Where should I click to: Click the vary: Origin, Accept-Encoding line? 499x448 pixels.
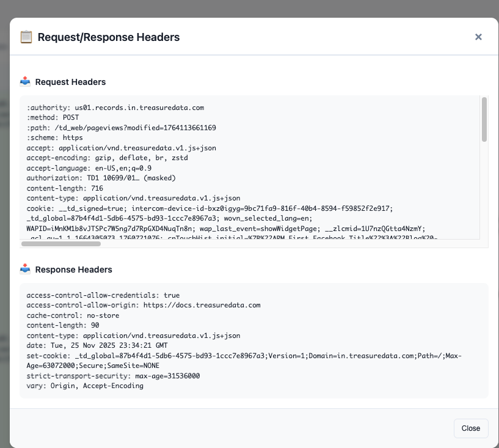[x=85, y=386]
